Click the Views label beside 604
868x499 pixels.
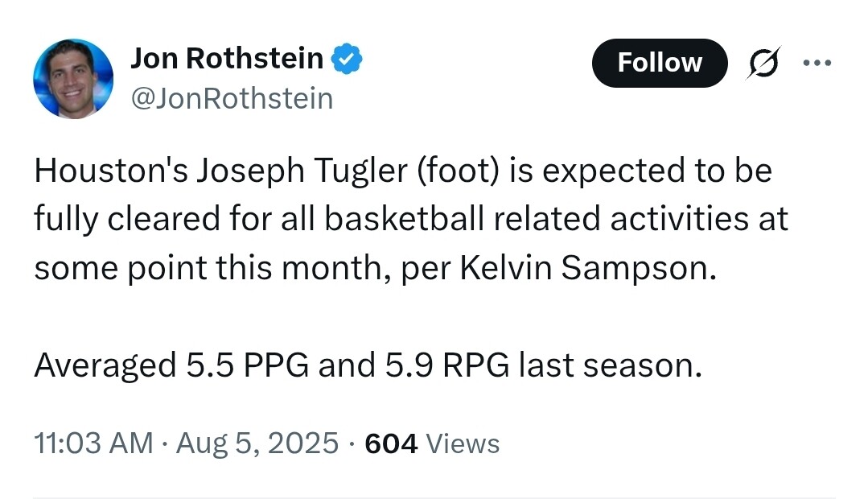click(463, 443)
